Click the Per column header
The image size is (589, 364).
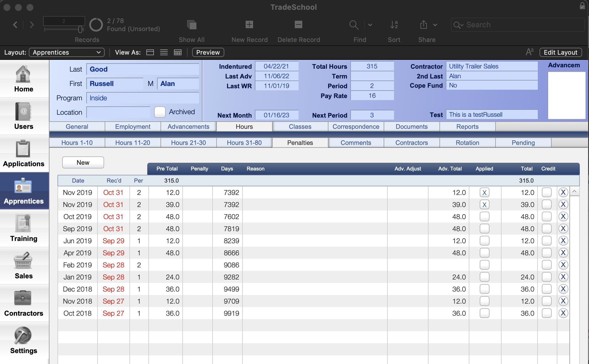(138, 181)
